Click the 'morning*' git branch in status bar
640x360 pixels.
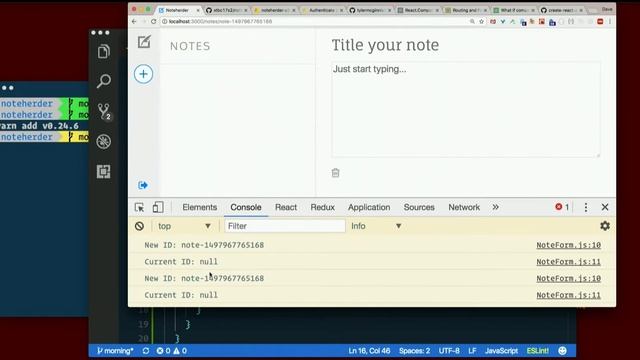coord(115,351)
